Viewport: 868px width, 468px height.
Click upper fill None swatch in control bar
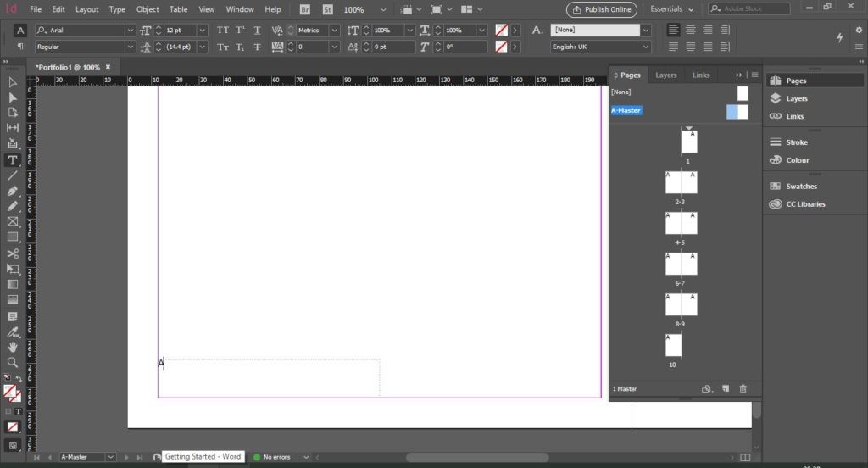tap(501, 30)
